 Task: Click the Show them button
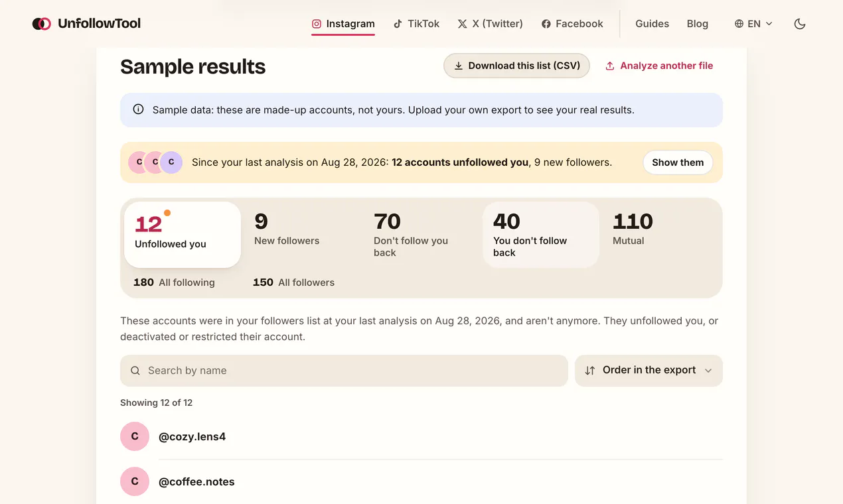coord(678,162)
